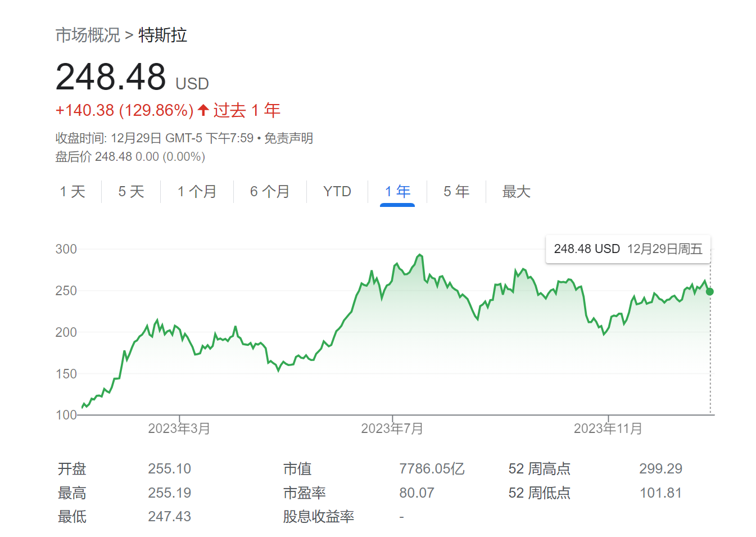Image resolution: width=756 pixels, height=537 pixels.
Task: Click the 52 周高点 value 299.29
Action: pos(660,469)
